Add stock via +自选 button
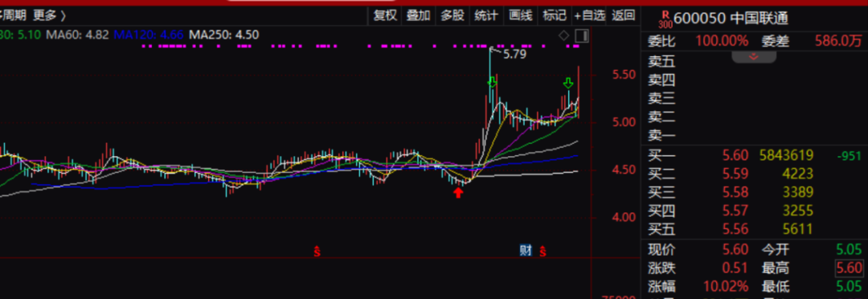868x299 pixels. [x=590, y=15]
